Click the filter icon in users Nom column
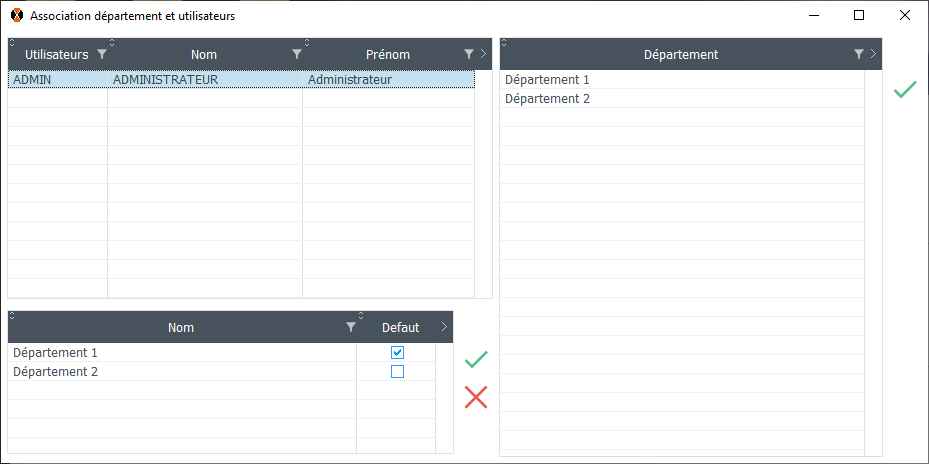The height and width of the screenshot is (464, 929). coord(296,54)
